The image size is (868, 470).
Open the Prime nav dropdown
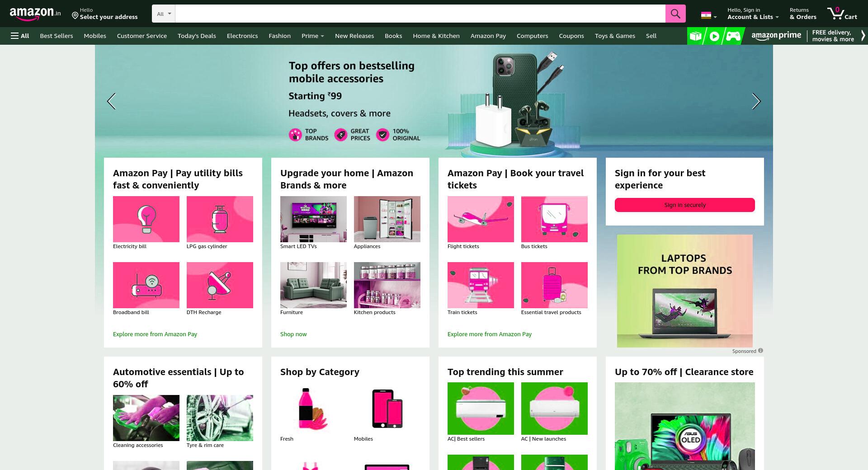(312, 36)
